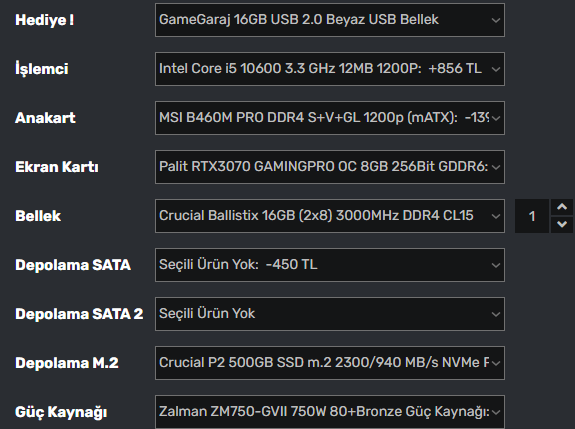Increase Bellek quantity with up arrow

(x=562, y=208)
